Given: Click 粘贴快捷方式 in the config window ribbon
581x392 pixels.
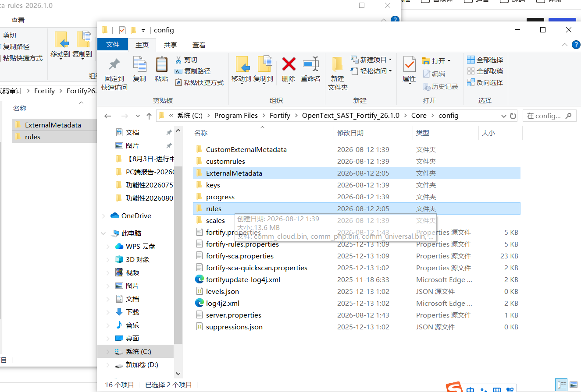Looking at the screenshot, I should click(x=199, y=82).
